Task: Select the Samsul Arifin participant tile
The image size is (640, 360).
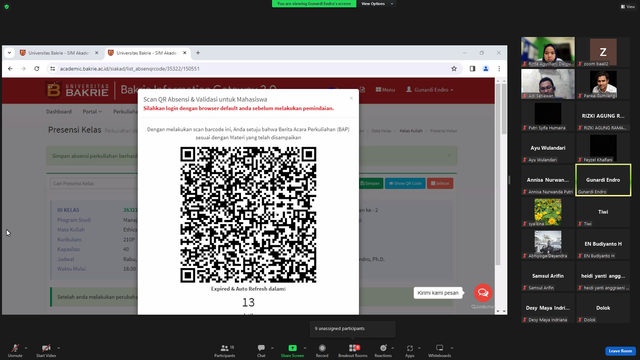Action: coord(548,276)
